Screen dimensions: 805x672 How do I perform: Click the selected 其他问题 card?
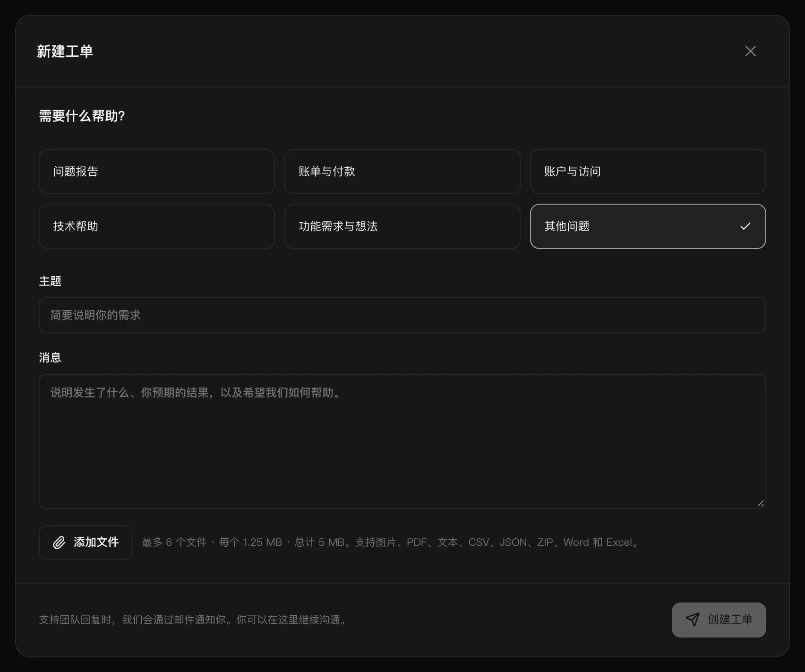(x=648, y=226)
